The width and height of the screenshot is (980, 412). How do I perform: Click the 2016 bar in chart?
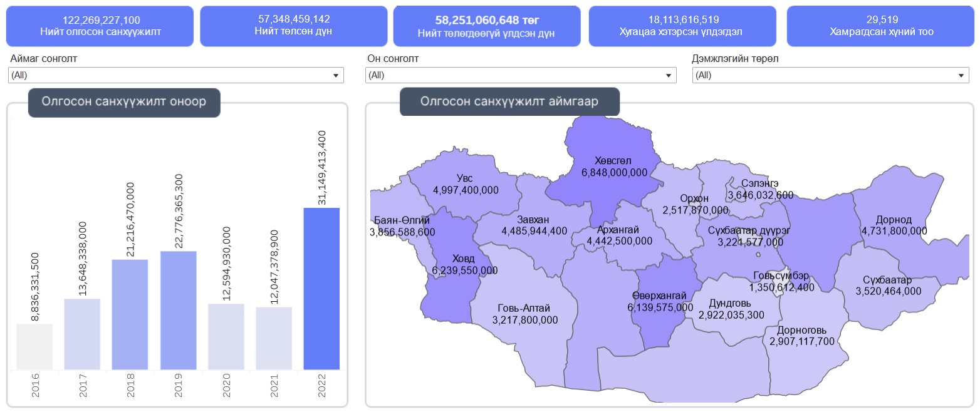click(34, 346)
